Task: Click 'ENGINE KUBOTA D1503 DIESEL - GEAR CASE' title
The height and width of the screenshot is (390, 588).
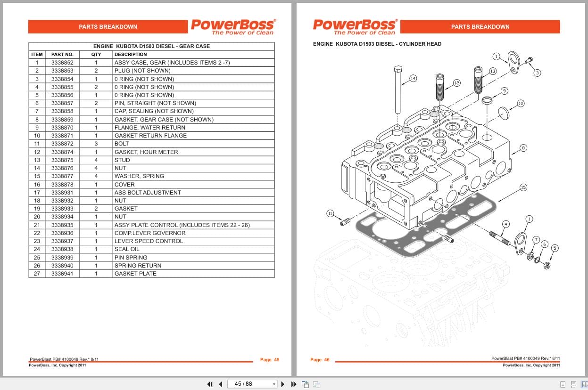Action: (151, 47)
